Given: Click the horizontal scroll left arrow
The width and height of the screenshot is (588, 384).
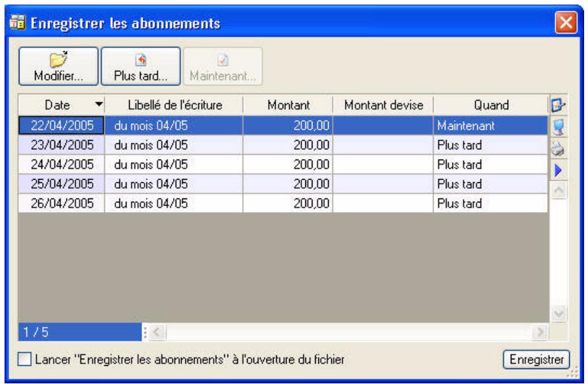Looking at the screenshot, I should tap(157, 332).
